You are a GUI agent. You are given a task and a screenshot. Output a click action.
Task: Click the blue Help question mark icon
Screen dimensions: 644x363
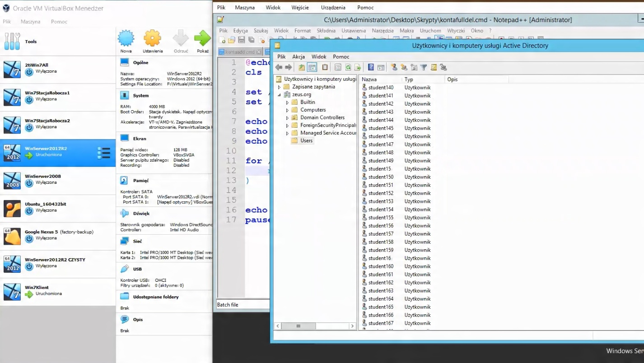point(371,67)
